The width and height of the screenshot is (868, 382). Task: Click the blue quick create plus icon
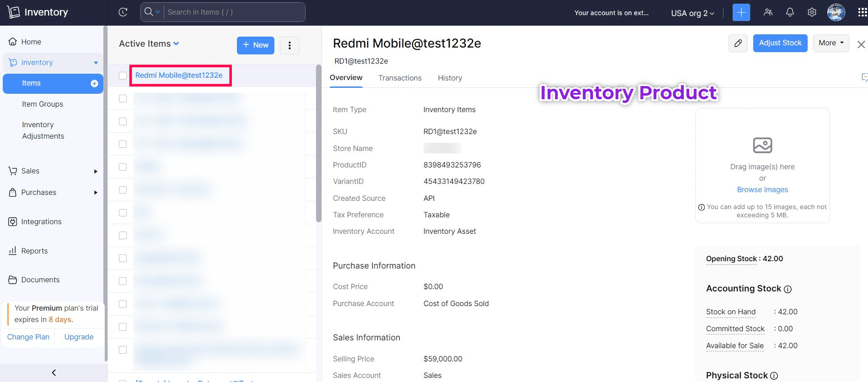[741, 12]
